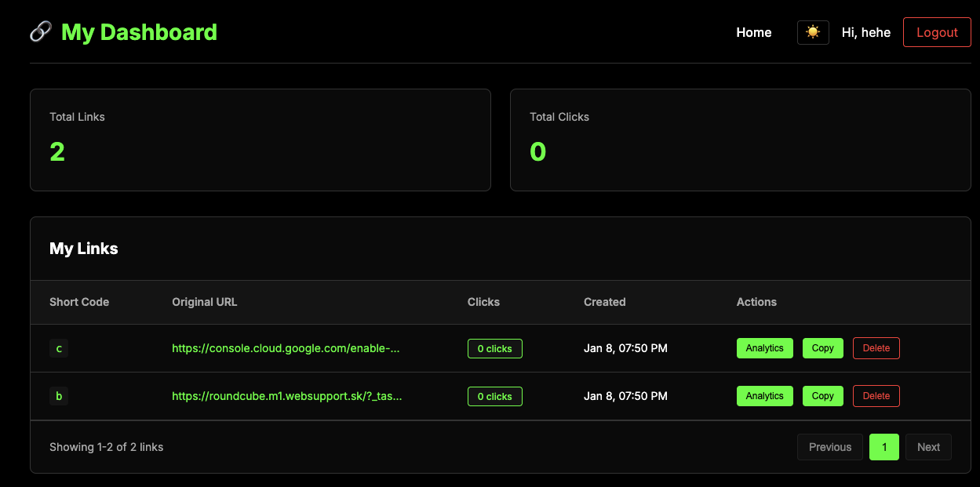
Task: Navigate to Home
Action: click(x=753, y=32)
